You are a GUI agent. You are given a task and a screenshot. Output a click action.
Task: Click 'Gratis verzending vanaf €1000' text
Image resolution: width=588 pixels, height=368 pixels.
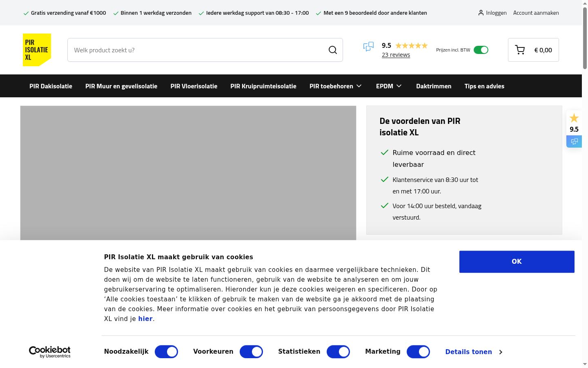[x=68, y=13]
